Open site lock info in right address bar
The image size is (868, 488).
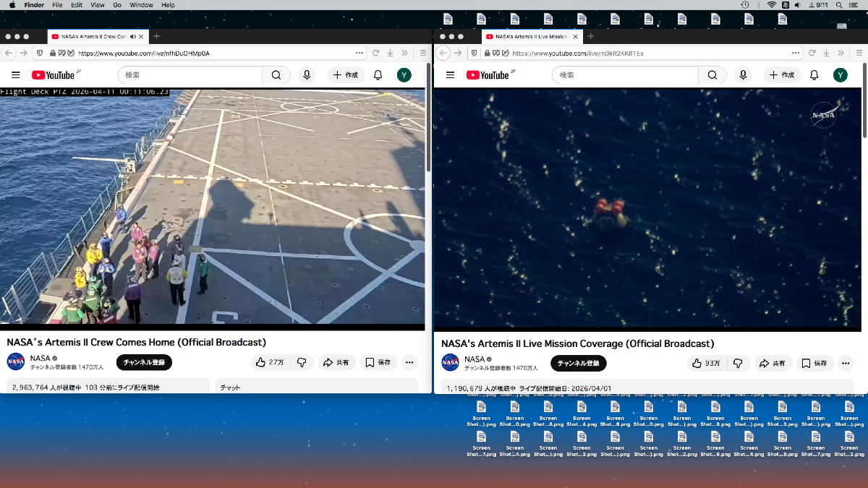click(488, 53)
